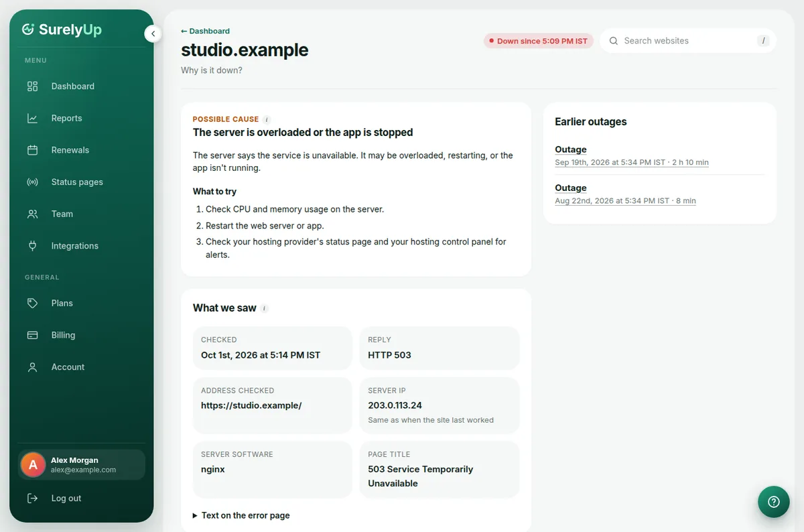Screen dimensions: 804x532
Task: Open the Plans tag icon
Action: click(32, 304)
